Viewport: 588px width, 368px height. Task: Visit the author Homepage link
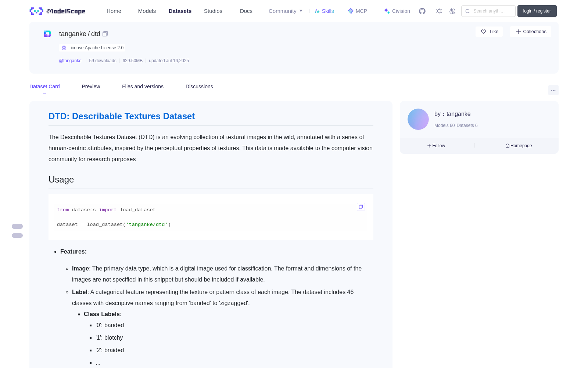tap(519, 146)
